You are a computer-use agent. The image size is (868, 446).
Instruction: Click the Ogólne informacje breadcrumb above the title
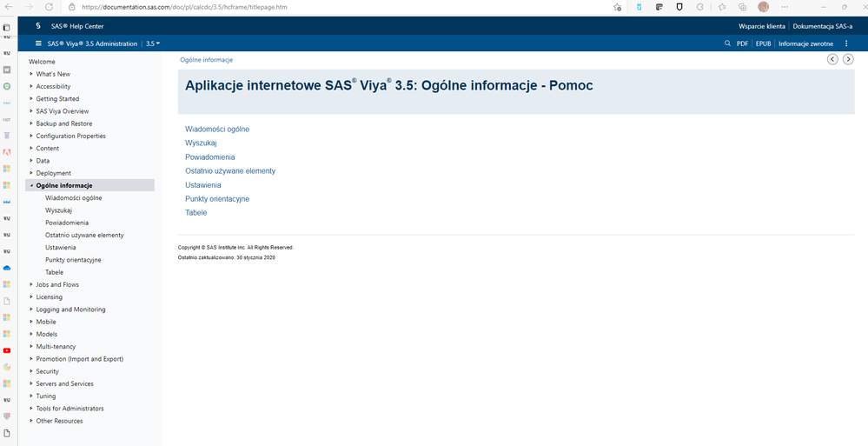207,60
